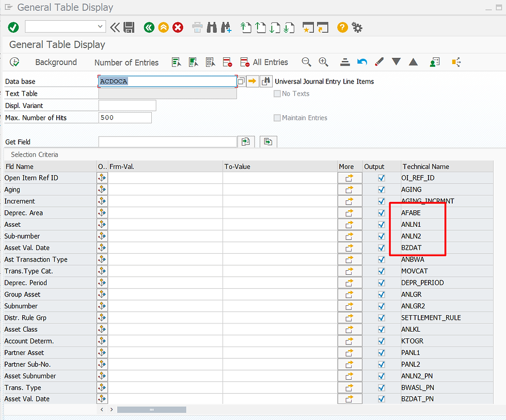Click the Displ. Variant input field

(x=127, y=105)
